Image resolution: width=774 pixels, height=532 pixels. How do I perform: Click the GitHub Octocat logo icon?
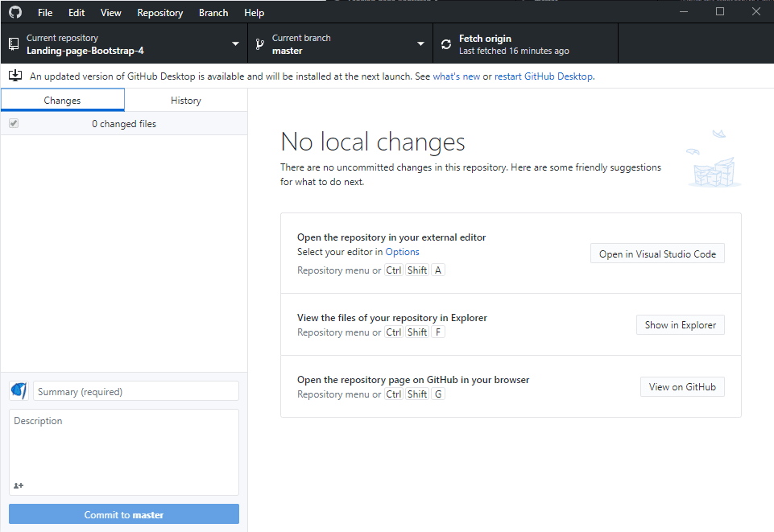15,12
